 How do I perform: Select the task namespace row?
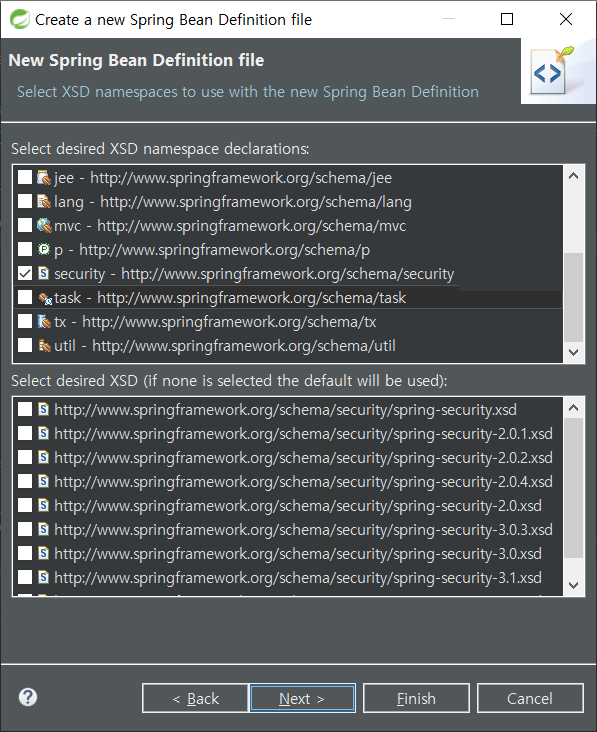[288, 298]
